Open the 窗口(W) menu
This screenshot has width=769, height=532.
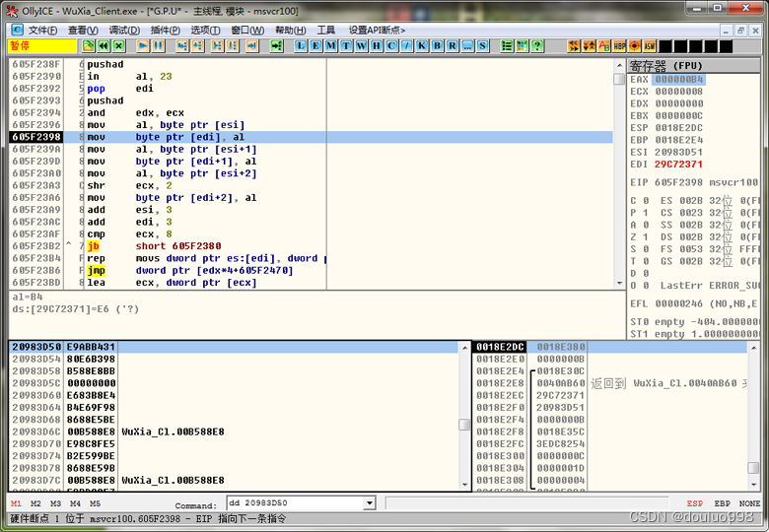(x=247, y=31)
